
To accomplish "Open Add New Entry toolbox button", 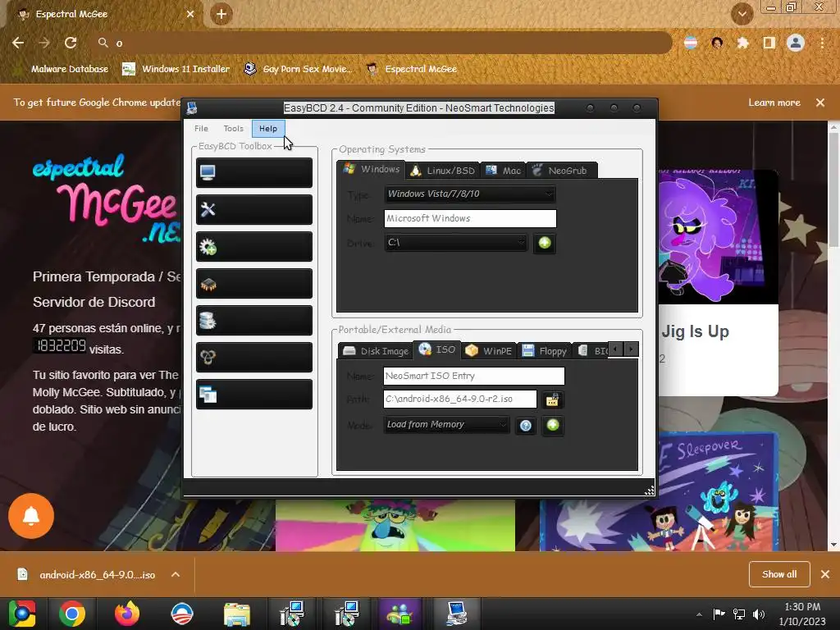I will pos(254,246).
